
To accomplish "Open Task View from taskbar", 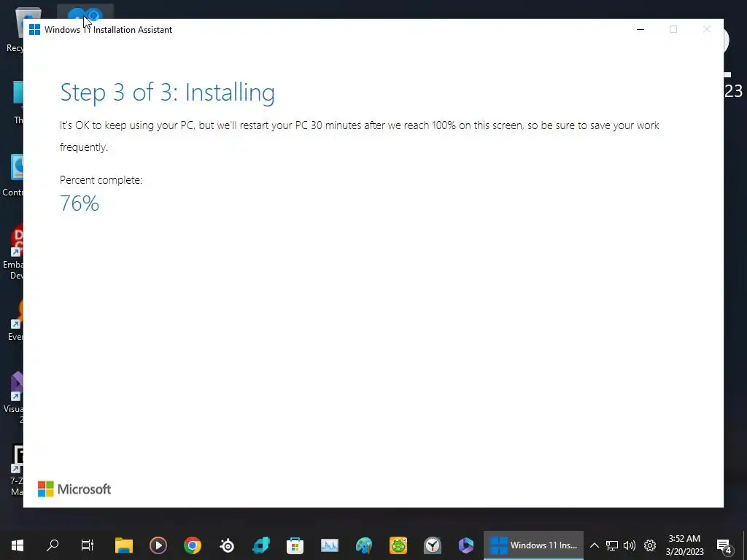I will pos(88,545).
